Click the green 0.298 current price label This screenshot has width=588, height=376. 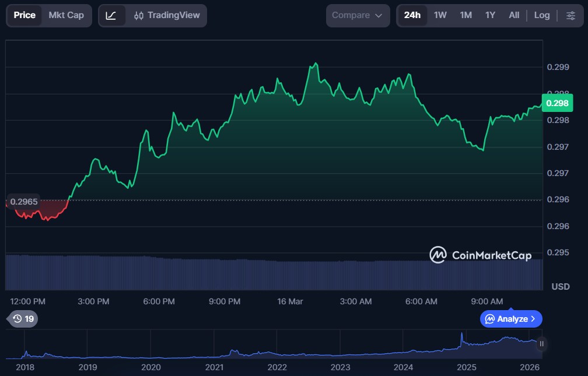pyautogui.click(x=557, y=103)
